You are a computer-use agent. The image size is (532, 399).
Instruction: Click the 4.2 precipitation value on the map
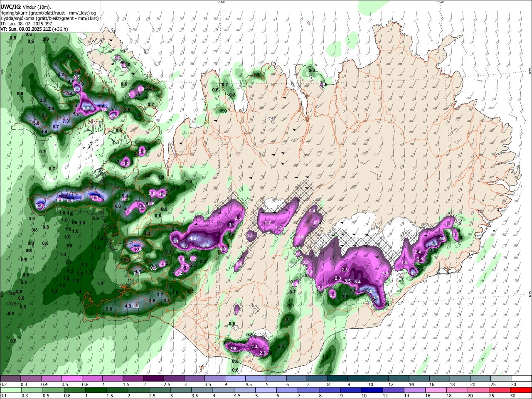163,194
